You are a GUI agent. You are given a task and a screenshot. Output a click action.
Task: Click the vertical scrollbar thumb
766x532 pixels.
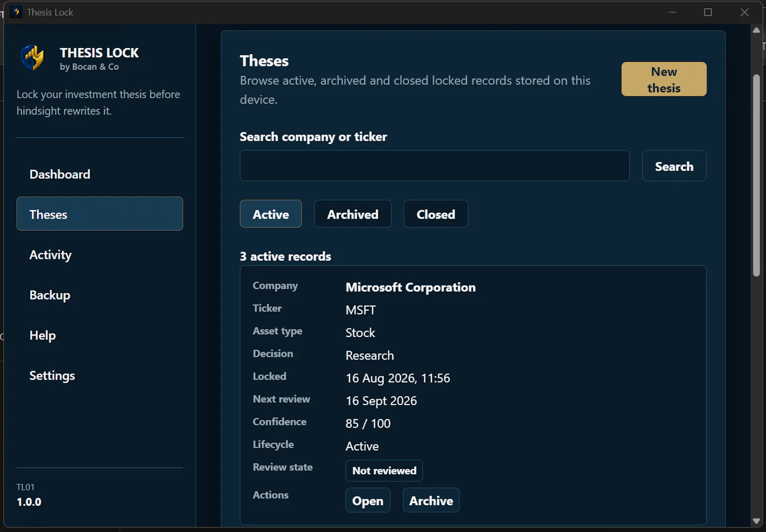click(x=756, y=175)
